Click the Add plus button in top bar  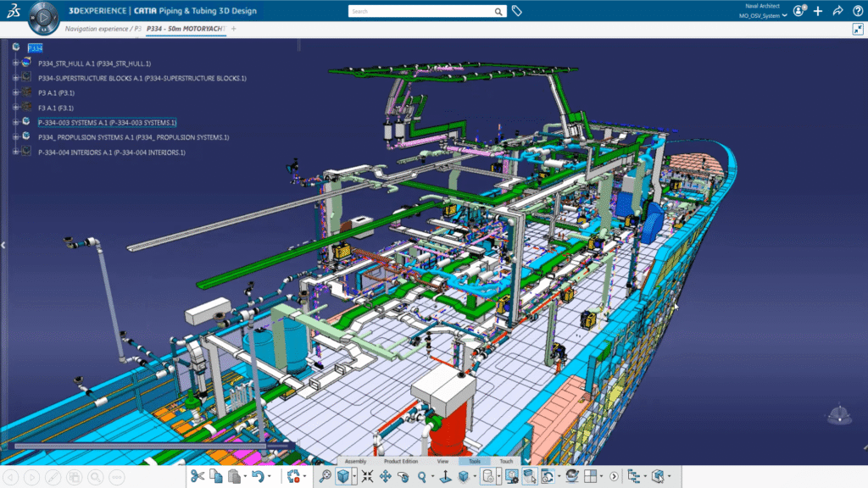click(x=817, y=12)
